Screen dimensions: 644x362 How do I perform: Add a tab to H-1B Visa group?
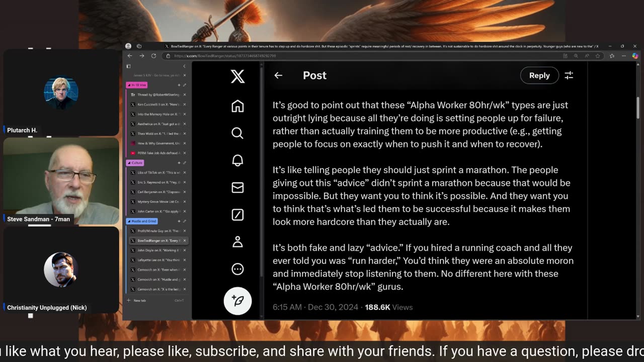click(x=179, y=85)
